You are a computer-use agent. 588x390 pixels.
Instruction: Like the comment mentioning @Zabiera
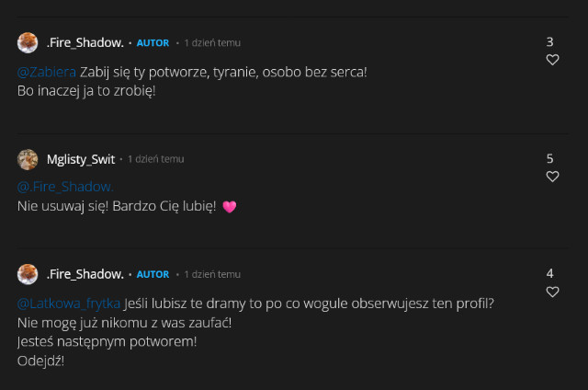(552, 60)
